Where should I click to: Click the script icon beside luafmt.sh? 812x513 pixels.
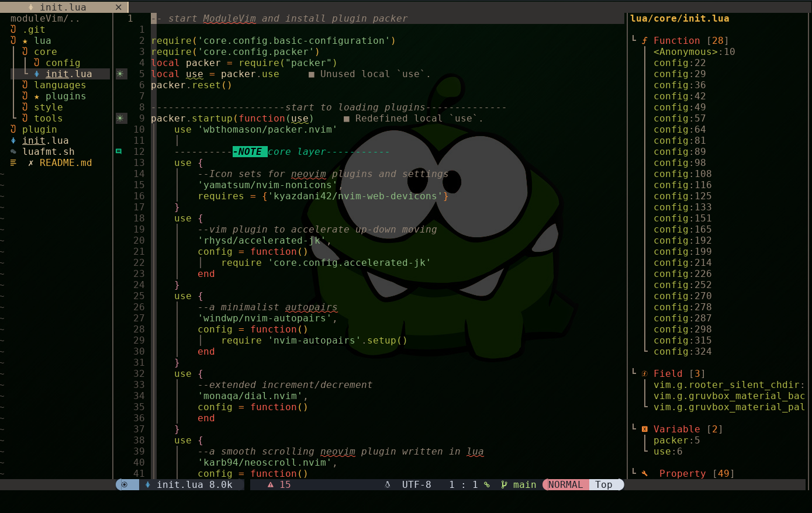point(13,152)
